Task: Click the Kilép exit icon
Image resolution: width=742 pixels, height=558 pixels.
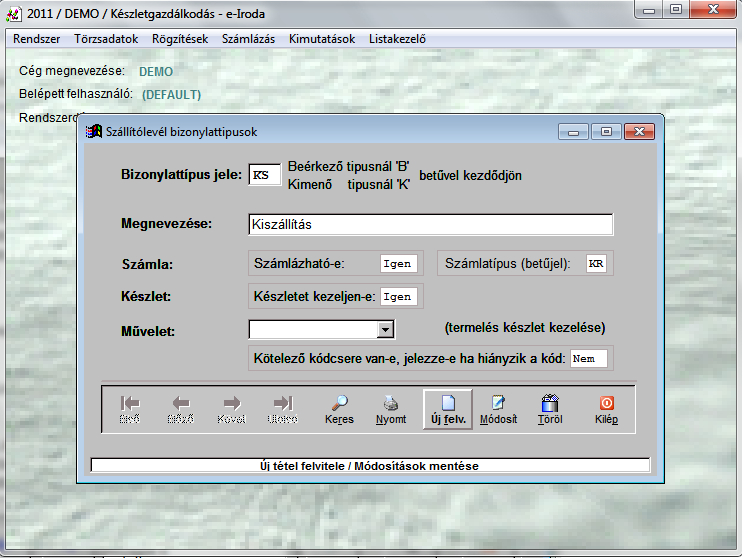Action: [606, 403]
